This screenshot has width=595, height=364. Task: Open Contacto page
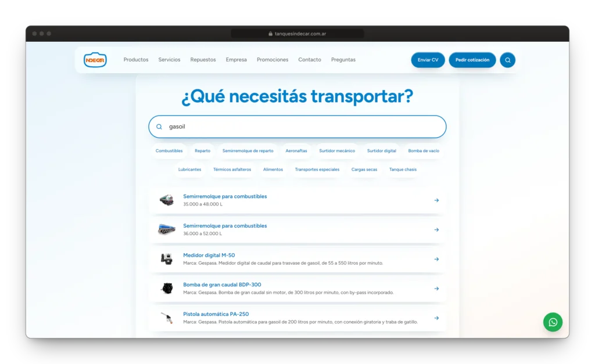[x=310, y=60]
